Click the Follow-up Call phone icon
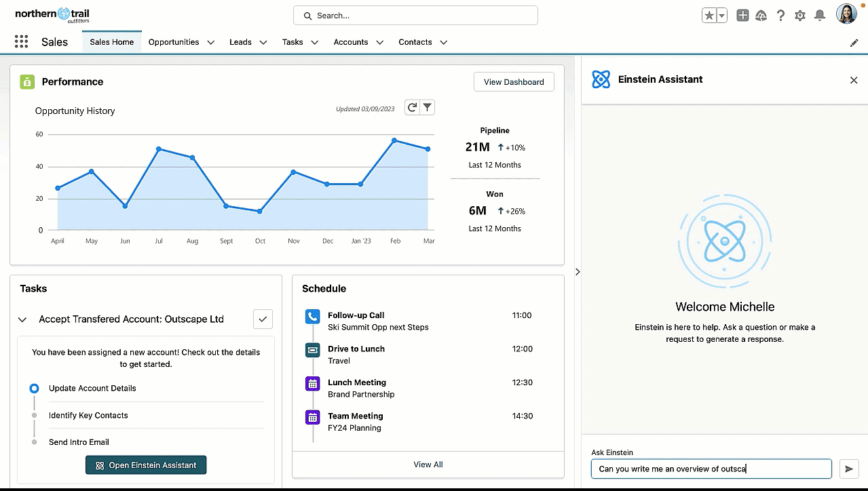Viewport: 868px width, 491px height. pos(312,316)
